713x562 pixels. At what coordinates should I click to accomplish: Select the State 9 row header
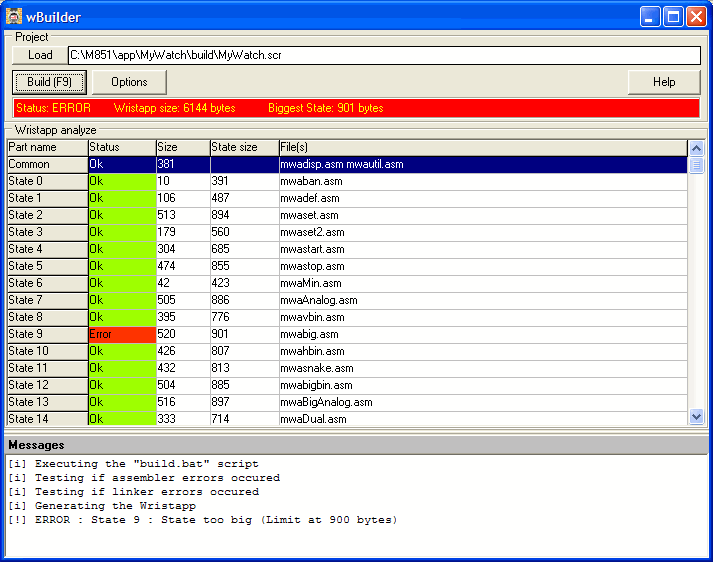point(47,334)
